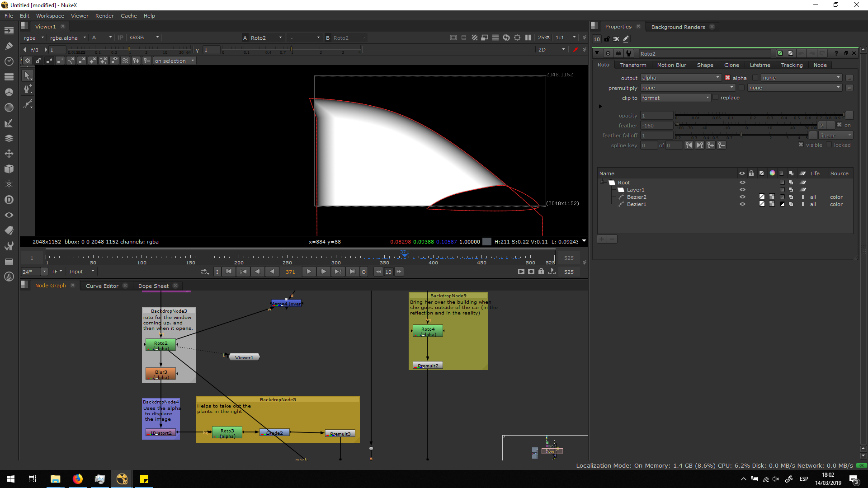Screen dimensions: 868x488
Task: Hide the Bezier2 shape visibility eye
Action: (x=742, y=197)
